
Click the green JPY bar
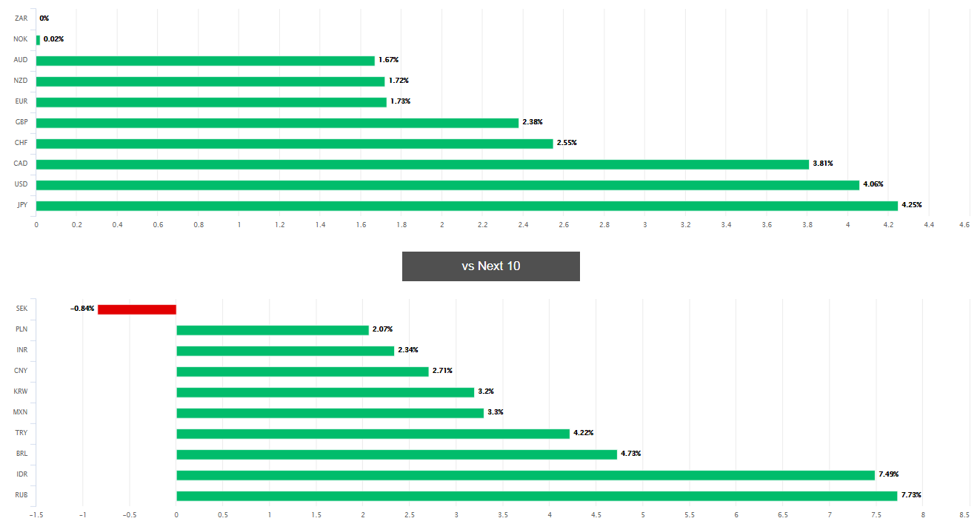click(x=467, y=206)
